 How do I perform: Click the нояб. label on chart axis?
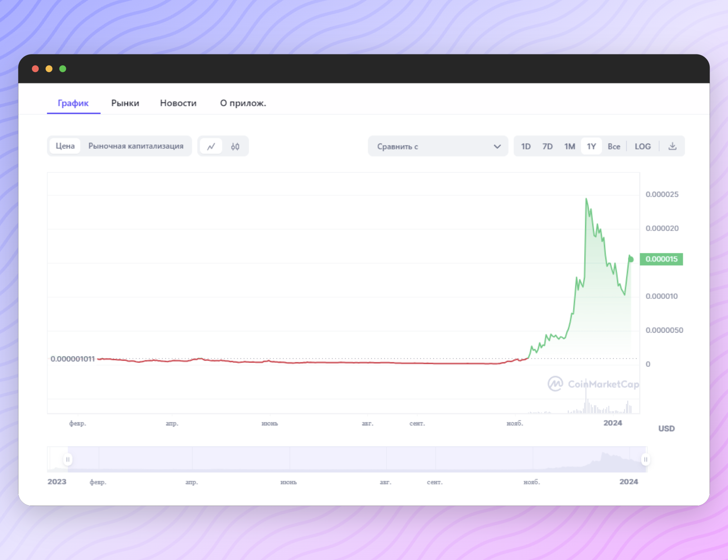(x=515, y=423)
